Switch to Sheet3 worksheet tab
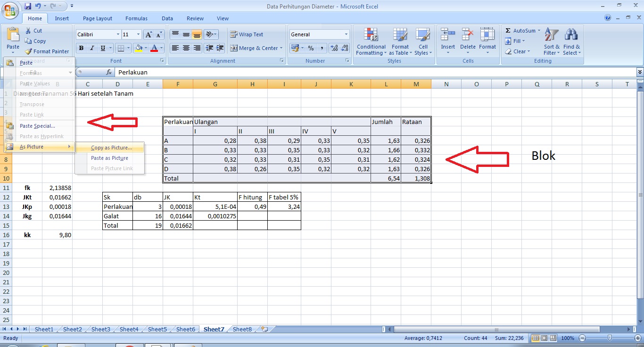The image size is (644, 347). pyautogui.click(x=101, y=330)
